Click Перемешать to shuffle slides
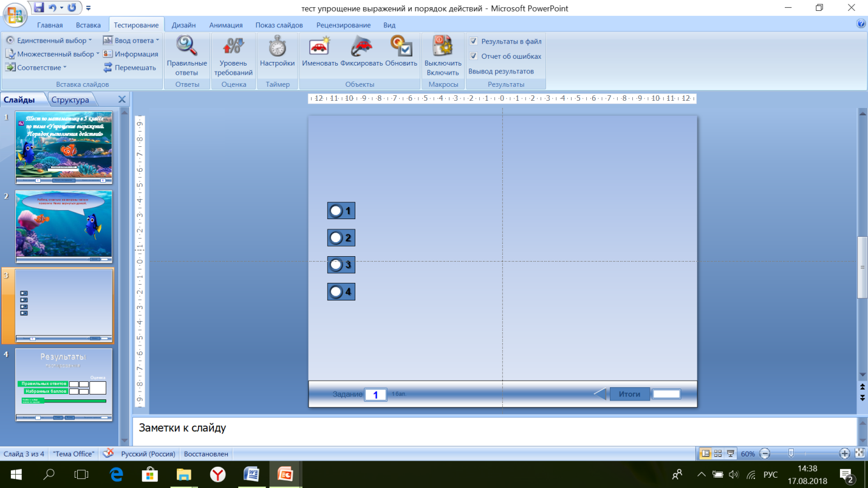Image resolution: width=868 pixels, height=488 pixels. tap(129, 67)
